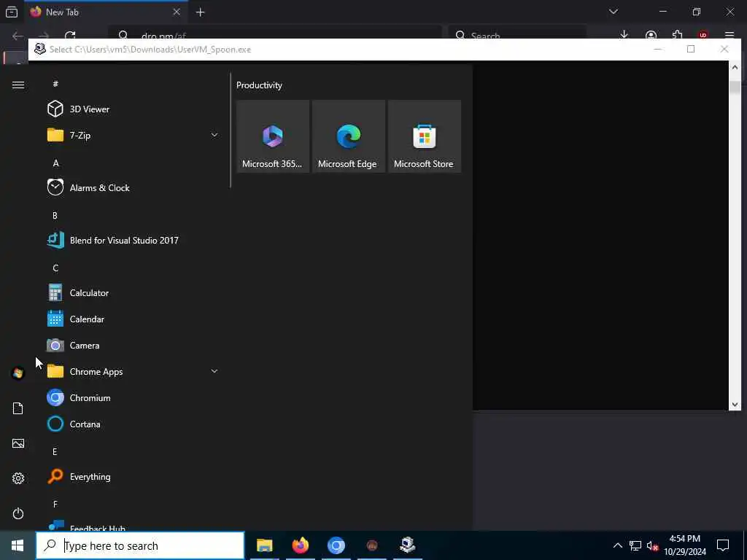Open the Microsoft Store tile
Viewport: 747px width, 560px height.
[425, 136]
